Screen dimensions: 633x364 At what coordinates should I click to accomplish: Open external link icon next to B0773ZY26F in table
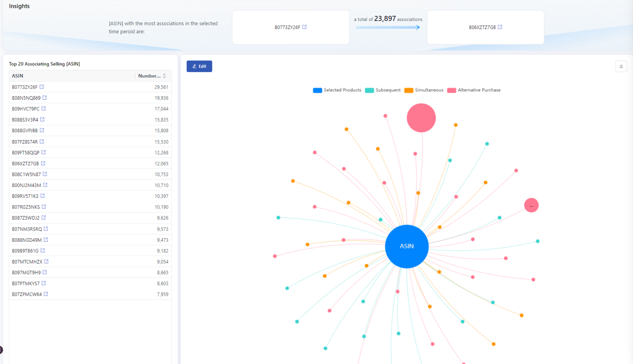(x=42, y=87)
